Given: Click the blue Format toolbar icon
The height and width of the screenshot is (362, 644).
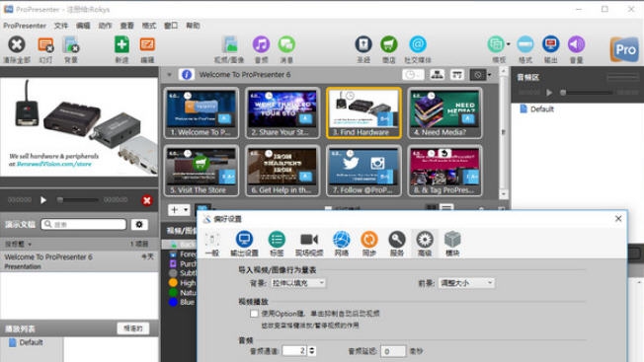Looking at the screenshot, I should click(524, 44).
